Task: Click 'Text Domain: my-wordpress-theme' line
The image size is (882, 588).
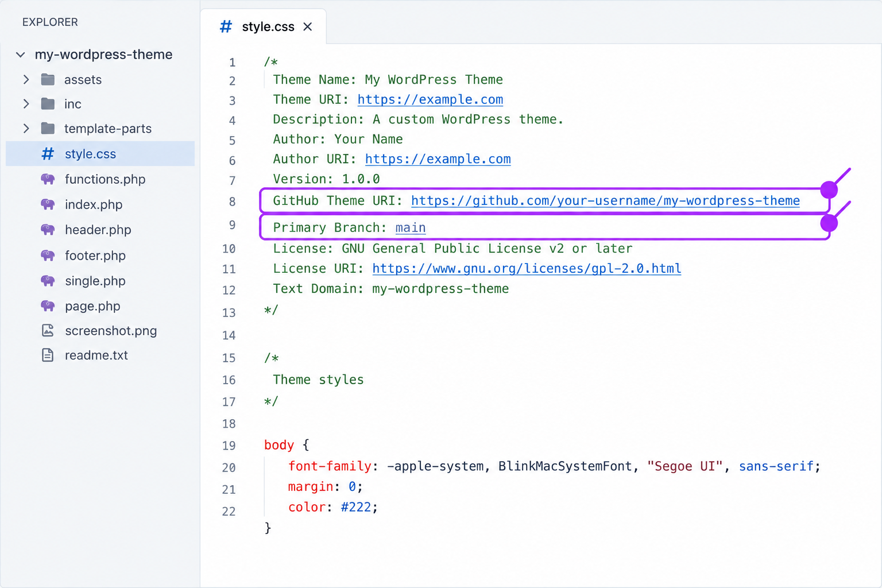Action: coord(390,288)
